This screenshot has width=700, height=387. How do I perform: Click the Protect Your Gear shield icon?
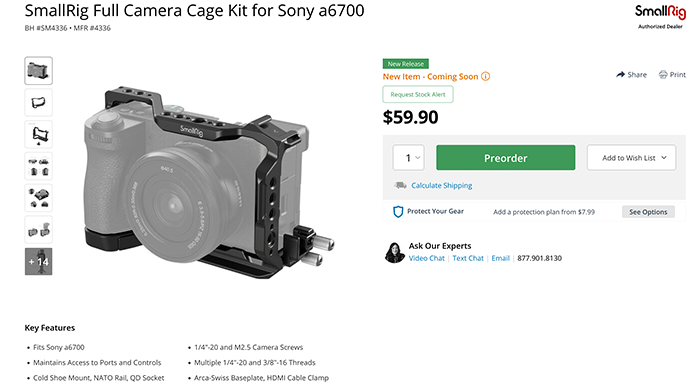[398, 212]
